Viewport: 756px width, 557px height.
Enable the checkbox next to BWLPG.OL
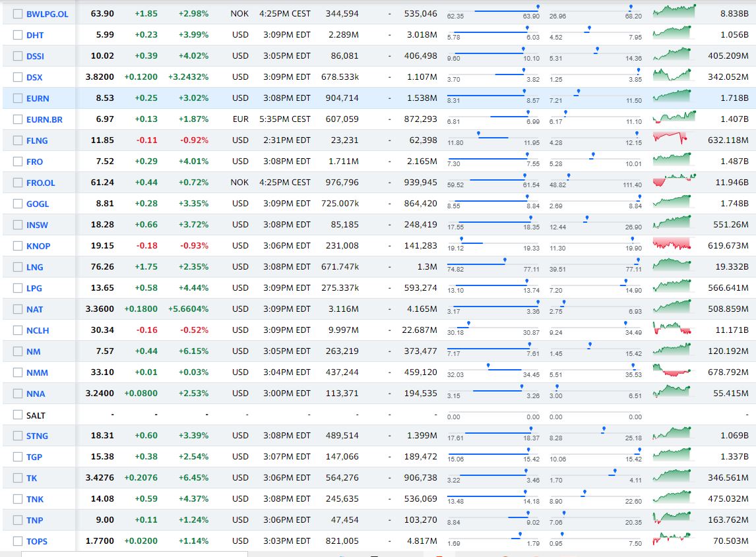(x=18, y=14)
